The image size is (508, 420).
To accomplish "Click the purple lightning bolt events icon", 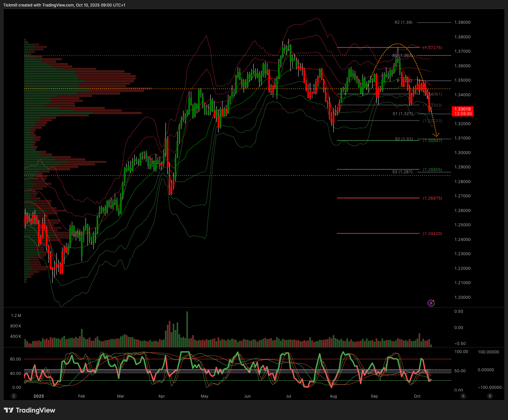I will coord(431,303).
